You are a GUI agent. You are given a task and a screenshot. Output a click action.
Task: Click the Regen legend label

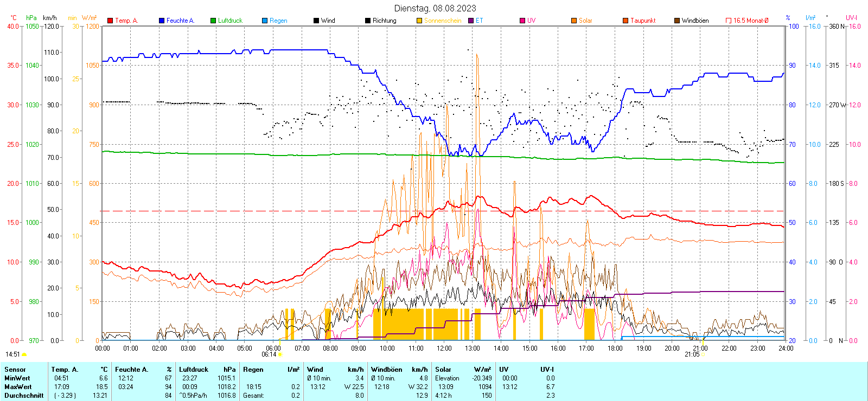pyautogui.click(x=278, y=21)
